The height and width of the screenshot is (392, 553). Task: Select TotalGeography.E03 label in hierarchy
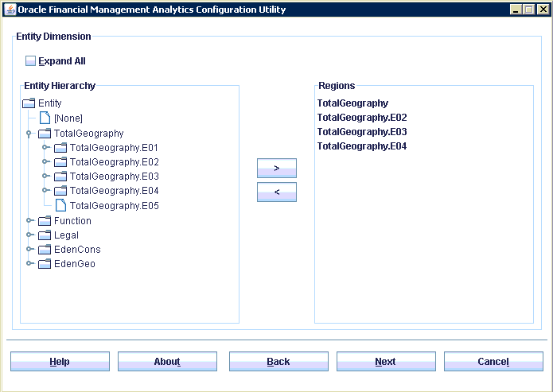pyautogui.click(x=115, y=177)
